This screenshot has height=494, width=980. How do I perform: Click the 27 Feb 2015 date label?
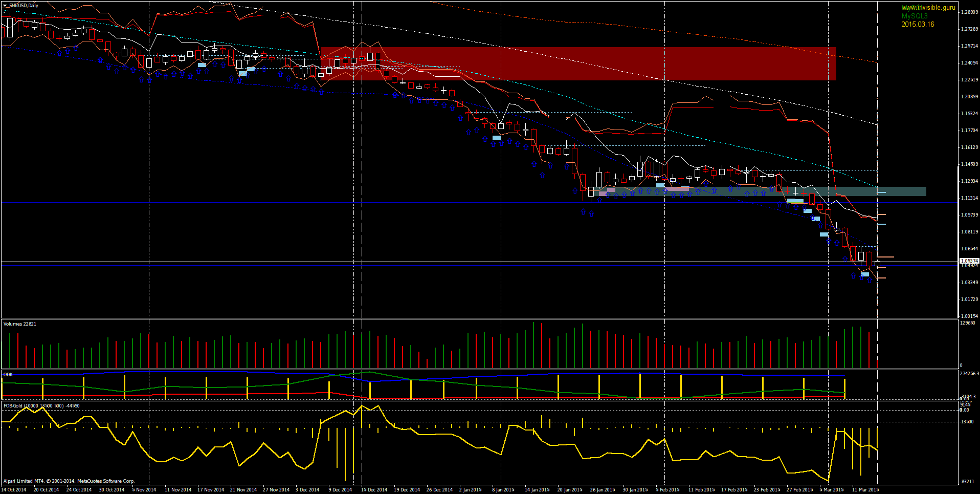799,490
